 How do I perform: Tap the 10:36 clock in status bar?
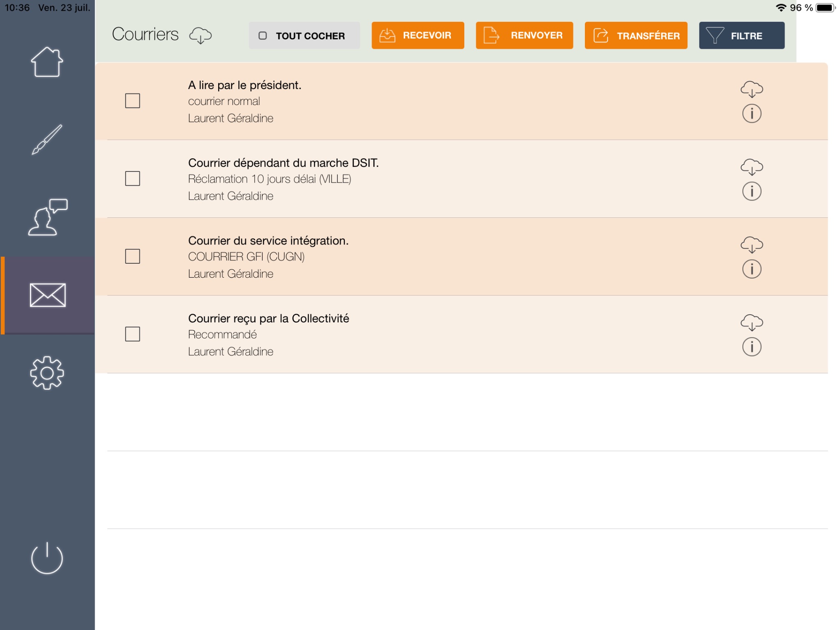[17, 7]
